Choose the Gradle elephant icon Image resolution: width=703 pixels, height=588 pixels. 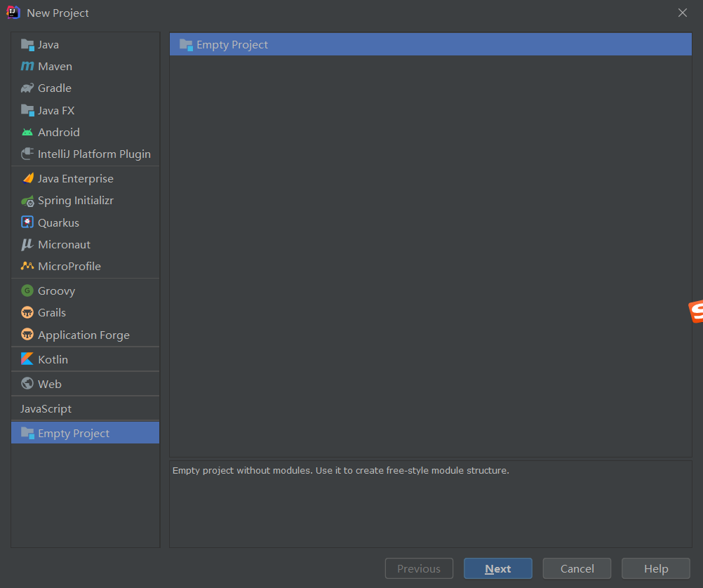coord(27,88)
